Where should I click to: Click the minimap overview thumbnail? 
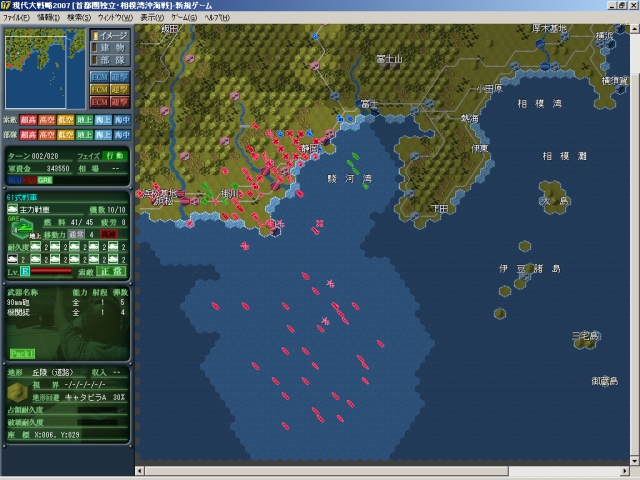pos(45,68)
